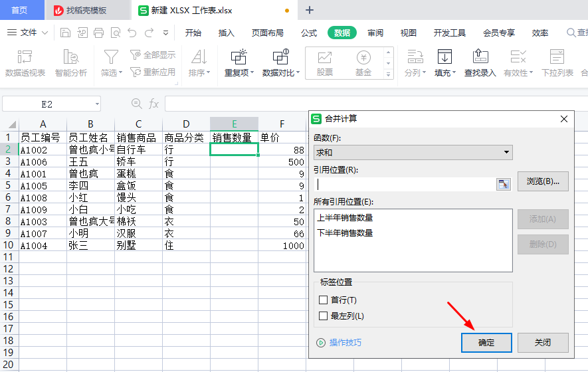This screenshot has height=372, width=588.
Task: Click the range selector icon in reference field
Action: click(x=503, y=184)
